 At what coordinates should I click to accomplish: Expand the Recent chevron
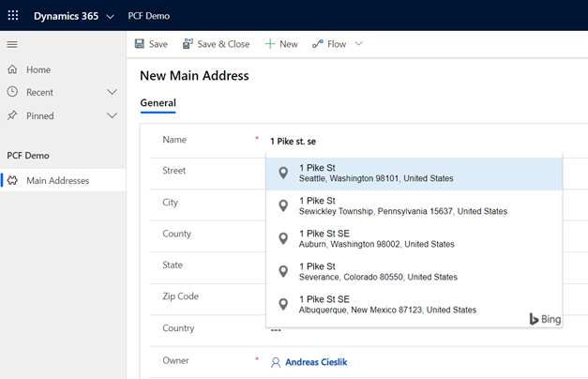pyautogui.click(x=112, y=92)
